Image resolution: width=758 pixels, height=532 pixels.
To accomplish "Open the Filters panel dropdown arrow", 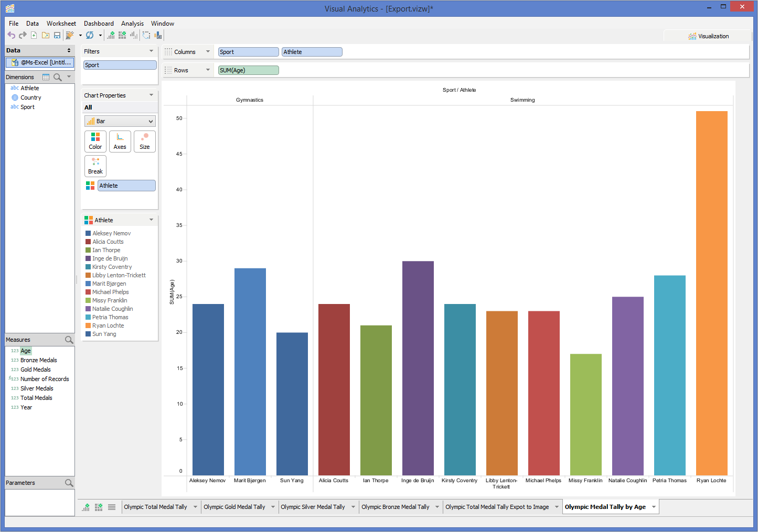I will tap(152, 51).
